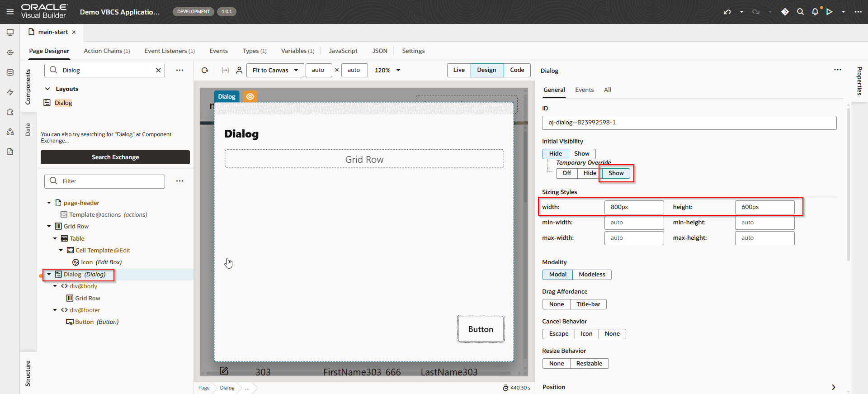Switch to the Action Chains tab

[x=107, y=51]
